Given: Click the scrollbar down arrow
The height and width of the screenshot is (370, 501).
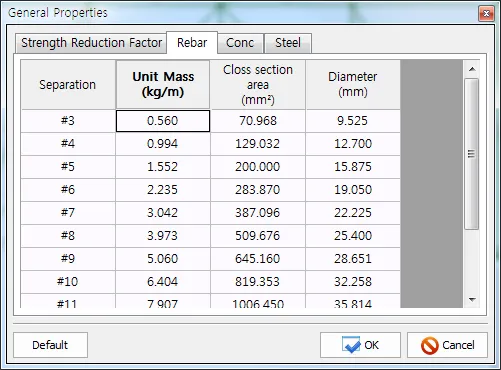Looking at the screenshot, I should point(472,299).
